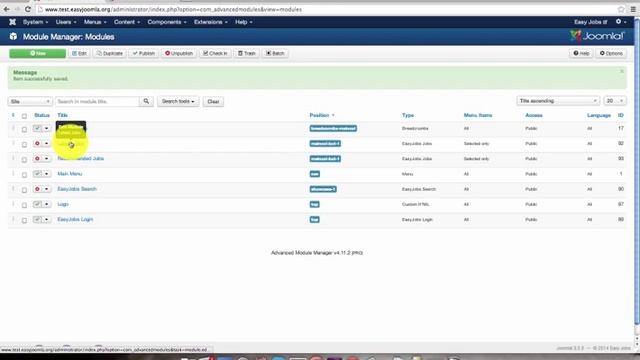640x360 pixels.
Task: Bookmark the page with the star icon
Action: pyautogui.click(x=621, y=9)
